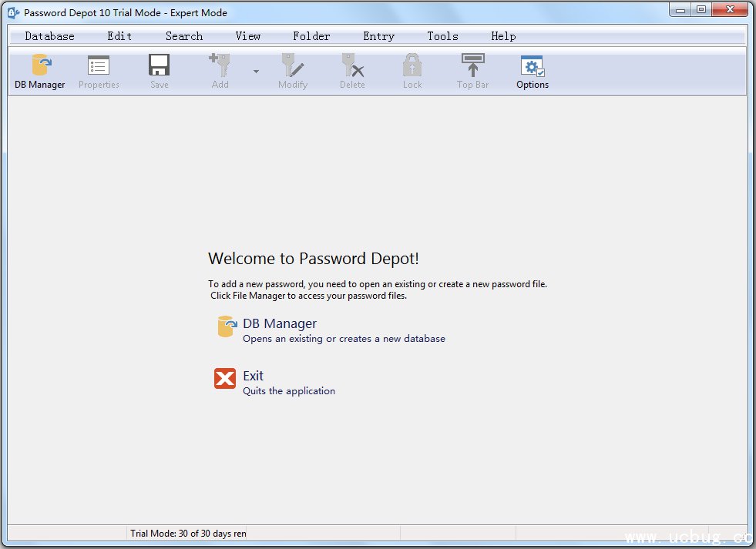756x549 pixels.
Task: Open the Search menu
Action: coord(184,36)
